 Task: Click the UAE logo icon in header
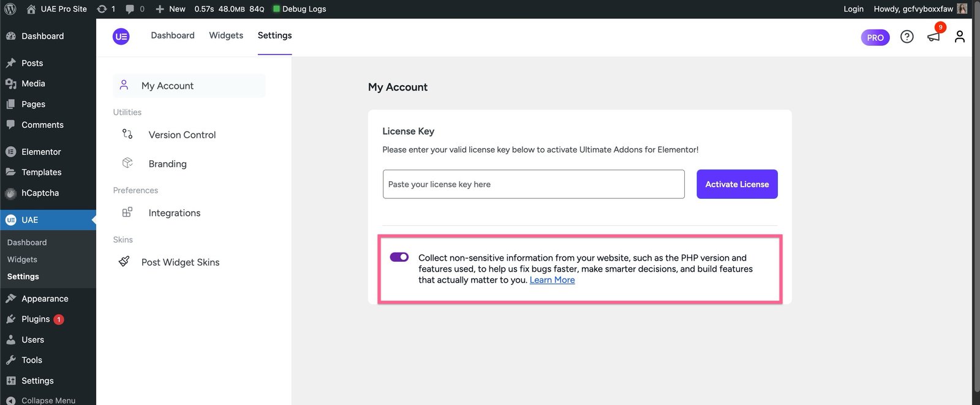pos(121,37)
